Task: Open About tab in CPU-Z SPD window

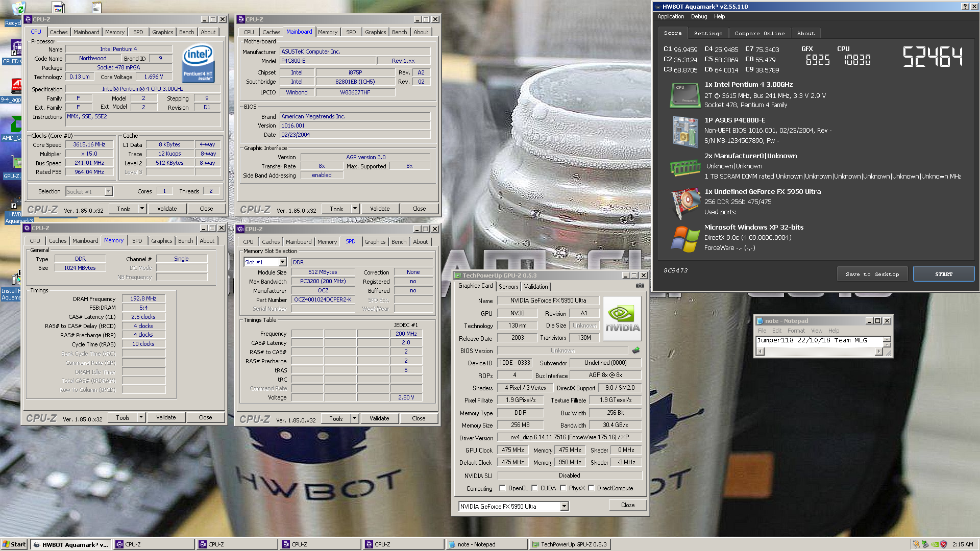Action: tap(420, 242)
